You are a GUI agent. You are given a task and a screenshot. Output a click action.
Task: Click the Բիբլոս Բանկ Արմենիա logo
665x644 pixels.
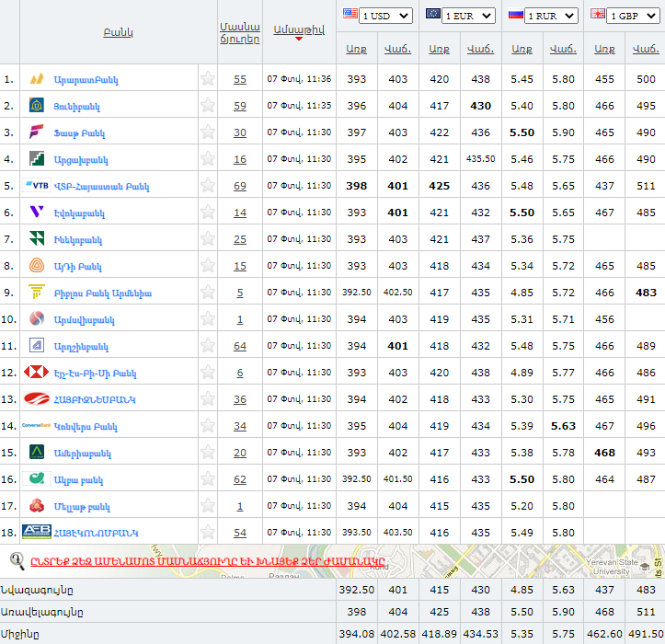pos(37,292)
